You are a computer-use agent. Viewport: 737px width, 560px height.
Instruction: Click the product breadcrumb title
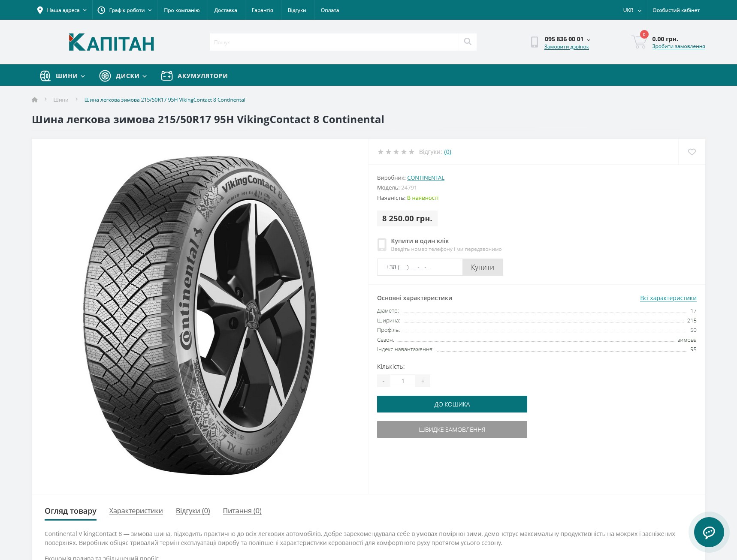[x=165, y=100]
